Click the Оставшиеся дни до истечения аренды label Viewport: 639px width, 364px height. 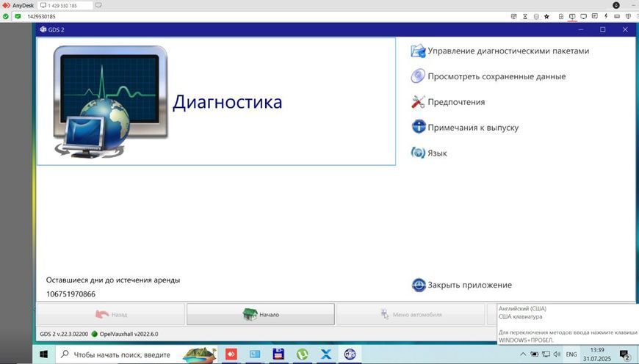(x=113, y=280)
